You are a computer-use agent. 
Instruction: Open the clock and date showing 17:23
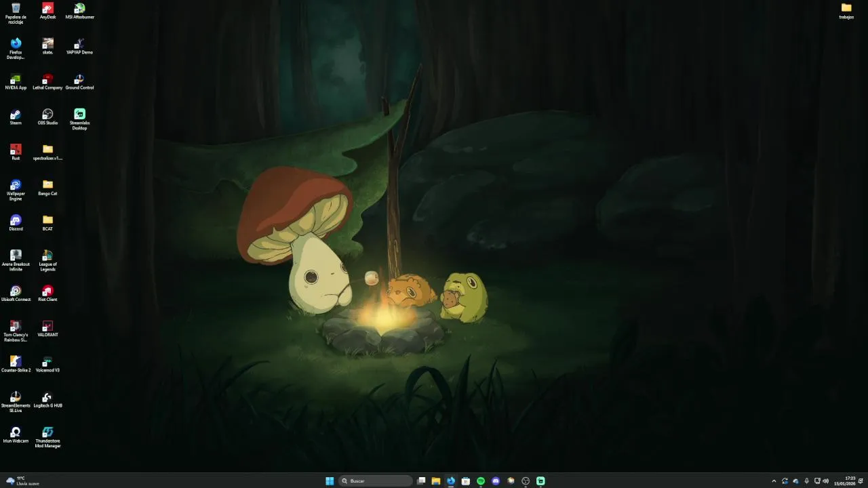point(845,481)
